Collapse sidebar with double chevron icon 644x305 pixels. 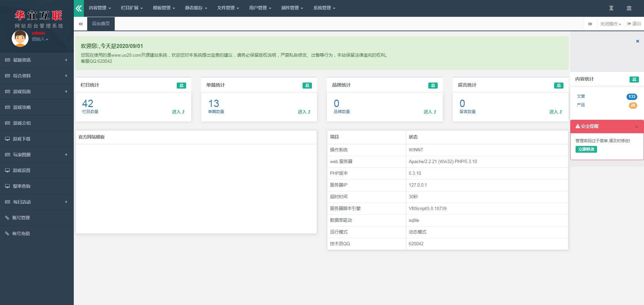[79, 8]
